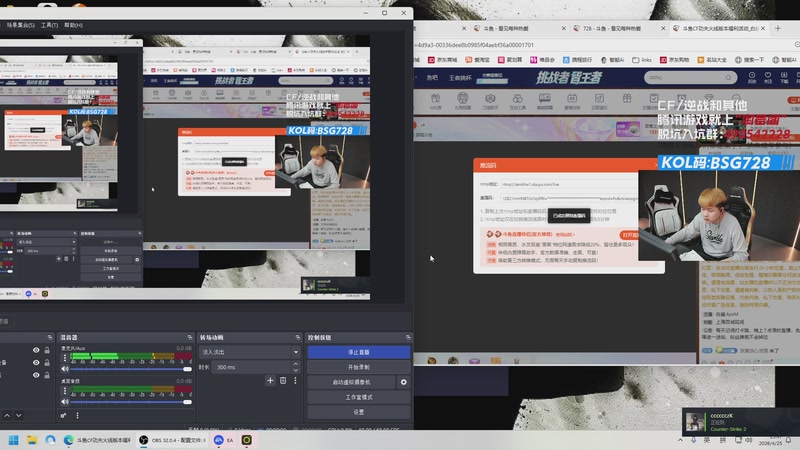Viewport: 800px width, 450px height.
Task: Decrease transition duration with down arrow
Action: point(295,370)
